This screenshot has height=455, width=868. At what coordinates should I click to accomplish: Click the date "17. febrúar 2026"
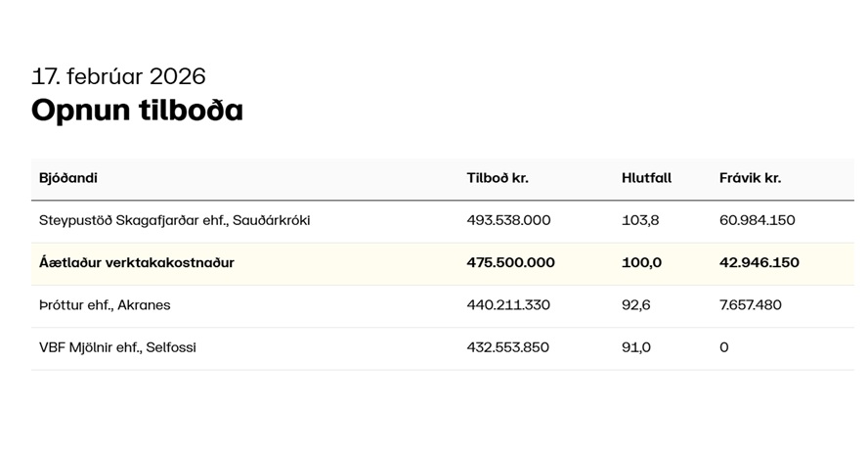coord(118,76)
